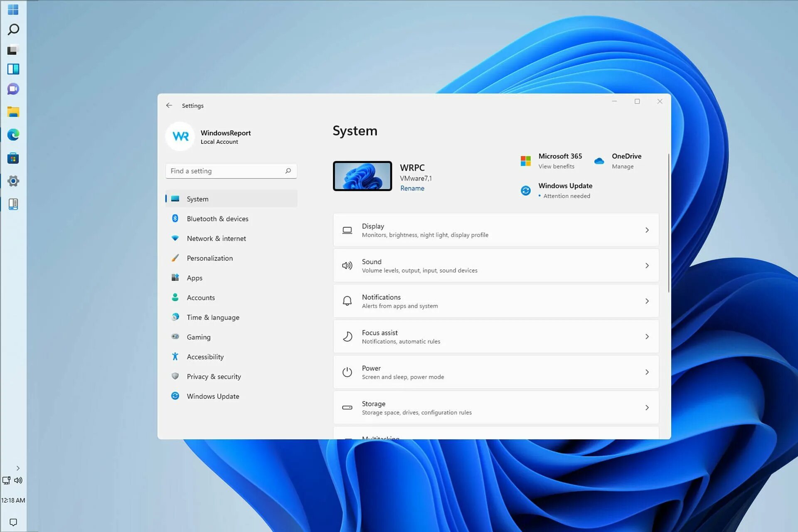The image size is (798, 532).
Task: Open Microsoft Store from the taskbar
Action: 13,158
